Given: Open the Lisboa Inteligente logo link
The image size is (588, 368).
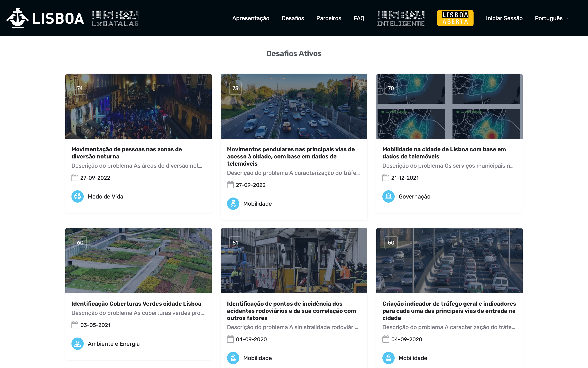Looking at the screenshot, I should [400, 18].
